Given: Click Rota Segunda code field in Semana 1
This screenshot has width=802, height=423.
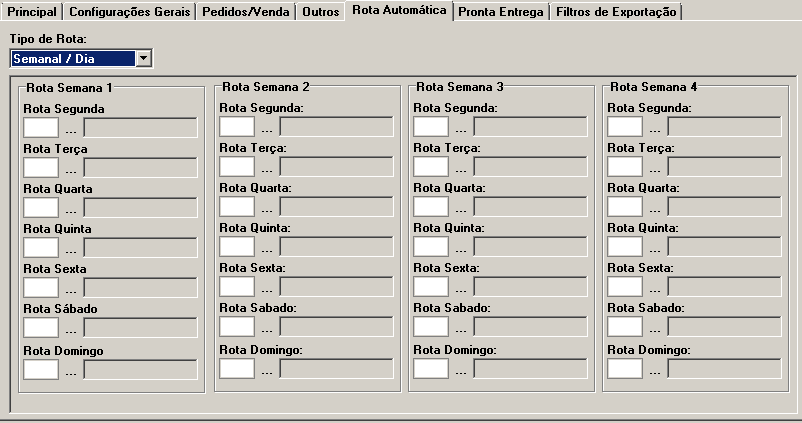Looking at the screenshot, I should [x=41, y=127].
